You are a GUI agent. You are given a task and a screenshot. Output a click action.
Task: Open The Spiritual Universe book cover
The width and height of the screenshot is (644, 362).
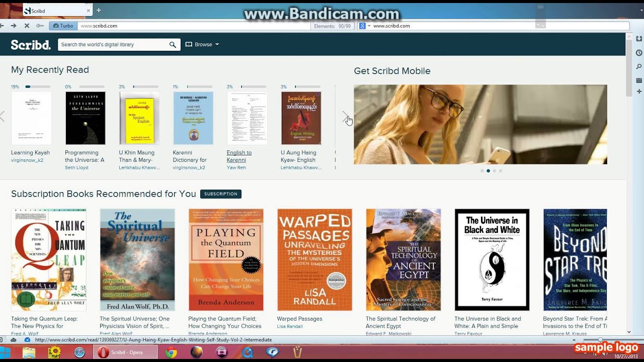[137, 259]
